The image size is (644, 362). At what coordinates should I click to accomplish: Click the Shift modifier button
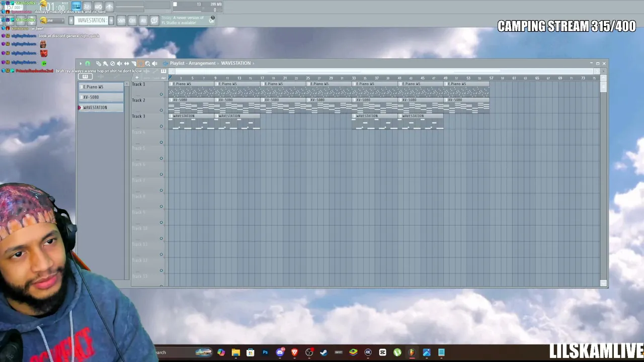click(121, 21)
